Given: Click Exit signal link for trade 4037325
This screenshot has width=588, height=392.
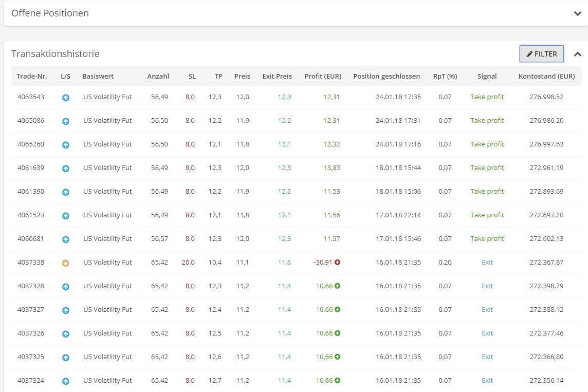Looking at the screenshot, I should pyautogui.click(x=487, y=357).
